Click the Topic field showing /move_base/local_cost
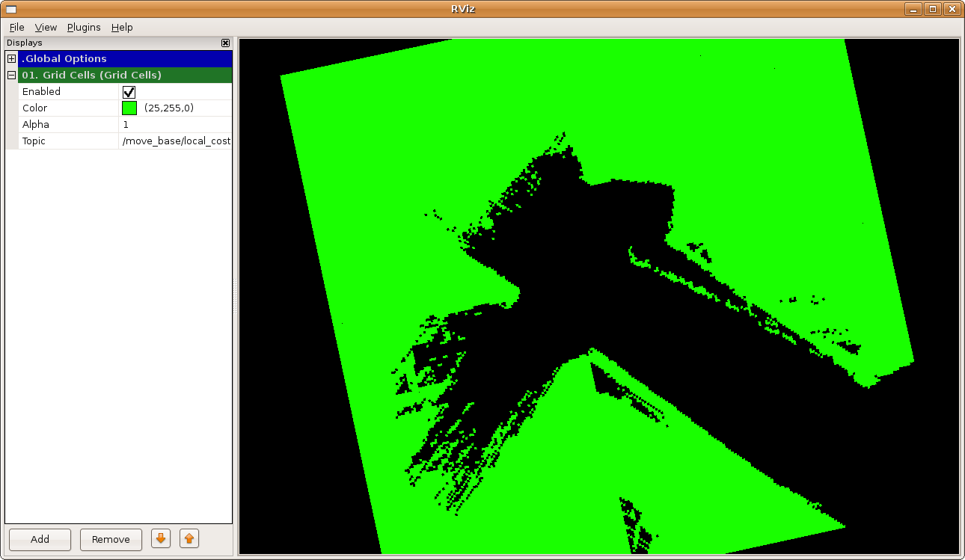This screenshot has width=965, height=560. [x=176, y=141]
